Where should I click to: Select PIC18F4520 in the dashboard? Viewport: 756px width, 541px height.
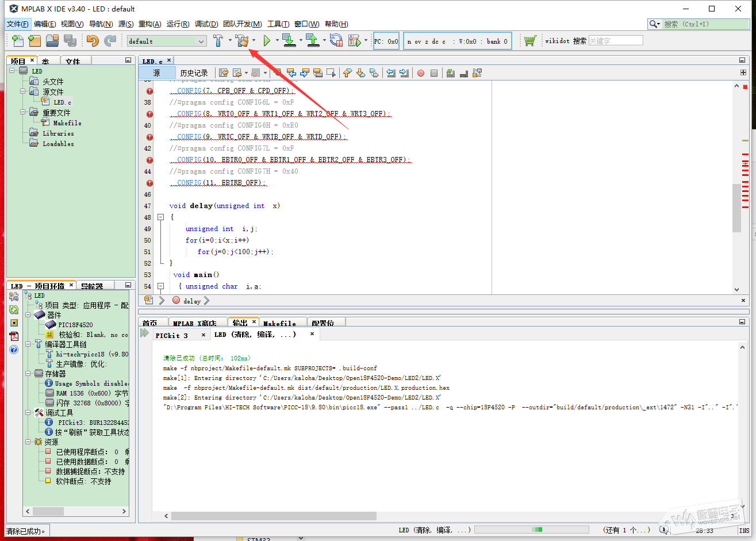click(75, 325)
